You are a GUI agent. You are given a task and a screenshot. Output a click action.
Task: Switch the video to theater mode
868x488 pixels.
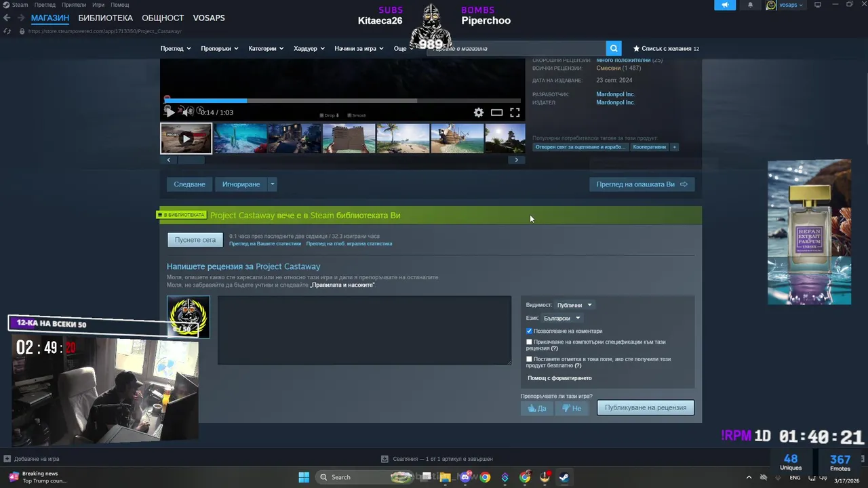tap(497, 113)
